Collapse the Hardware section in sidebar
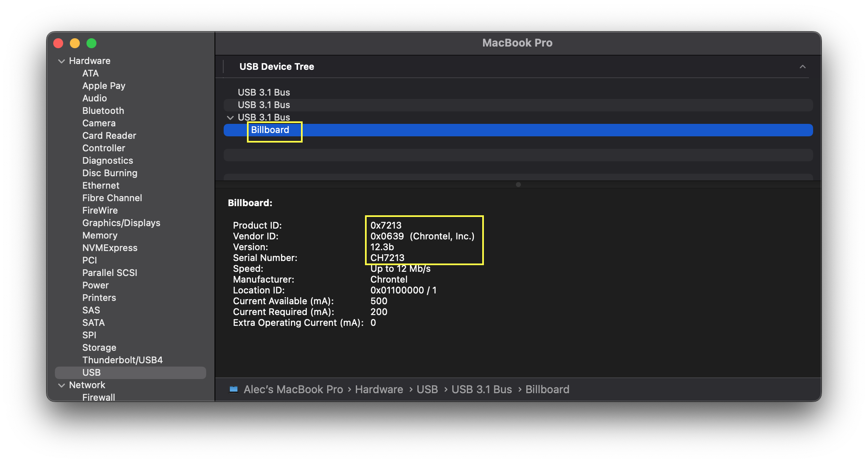The height and width of the screenshot is (463, 868). pyautogui.click(x=62, y=61)
